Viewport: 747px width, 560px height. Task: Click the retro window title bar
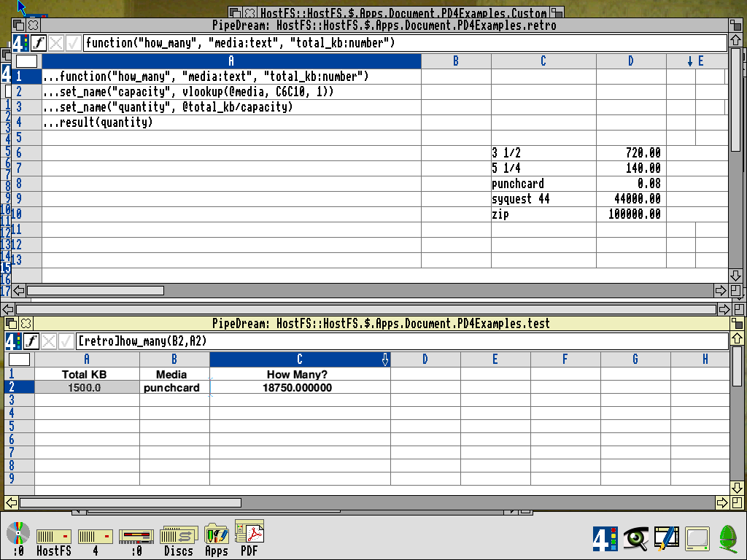click(x=384, y=25)
